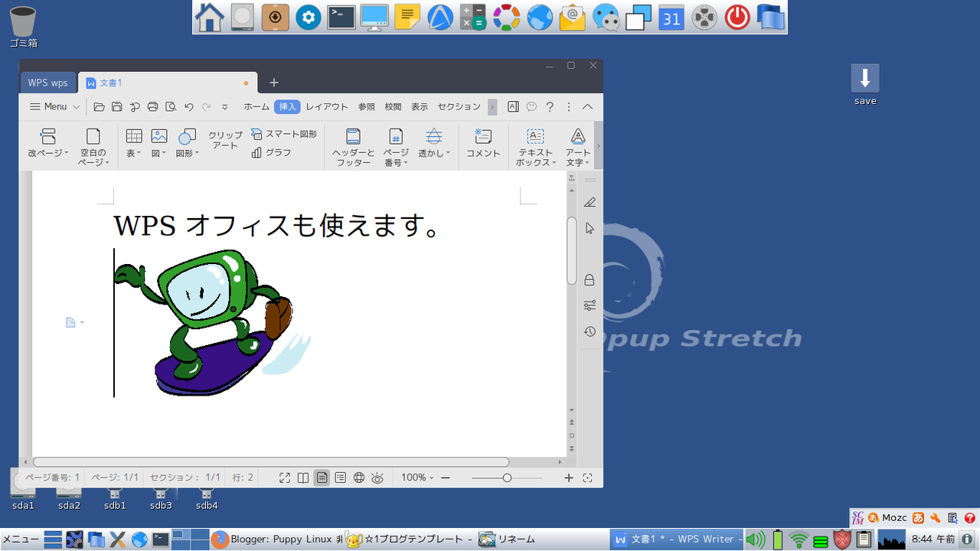Open クリップアート clip art
Screen dimensions: 980x551
point(225,140)
